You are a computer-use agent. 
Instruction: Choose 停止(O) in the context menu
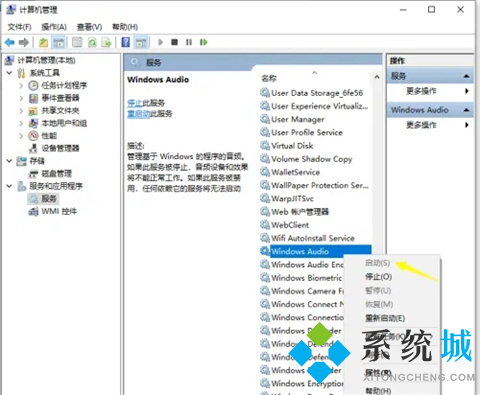click(378, 277)
